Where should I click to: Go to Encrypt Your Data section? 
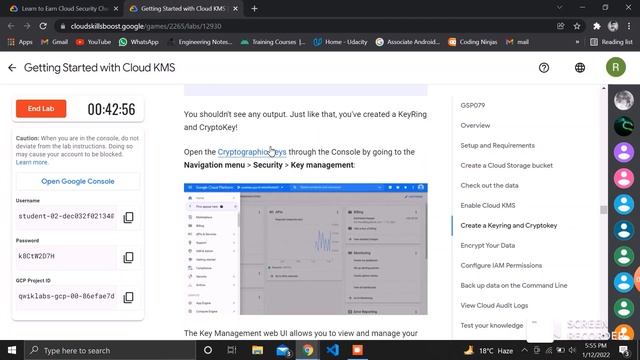(488, 245)
